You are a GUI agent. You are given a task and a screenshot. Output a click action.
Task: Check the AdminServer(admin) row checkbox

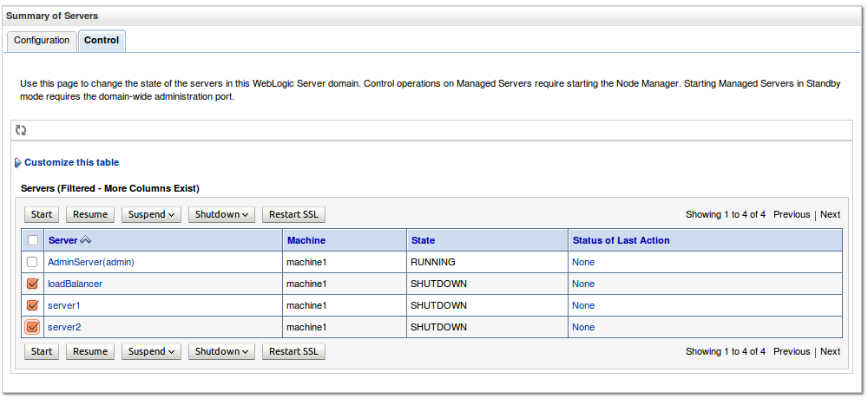coord(33,262)
